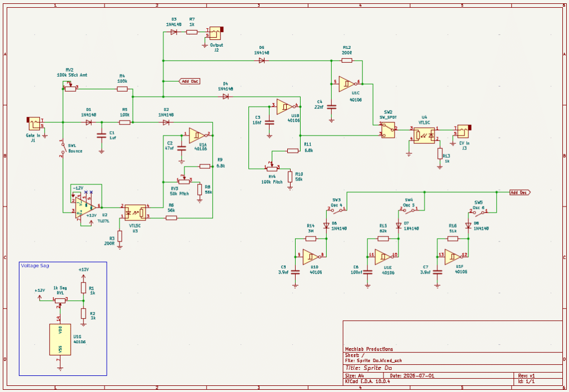This screenshot has height=392, width=569.
Task: Click the Gate In jack J1 symbol
Action: pyautogui.click(x=35, y=124)
